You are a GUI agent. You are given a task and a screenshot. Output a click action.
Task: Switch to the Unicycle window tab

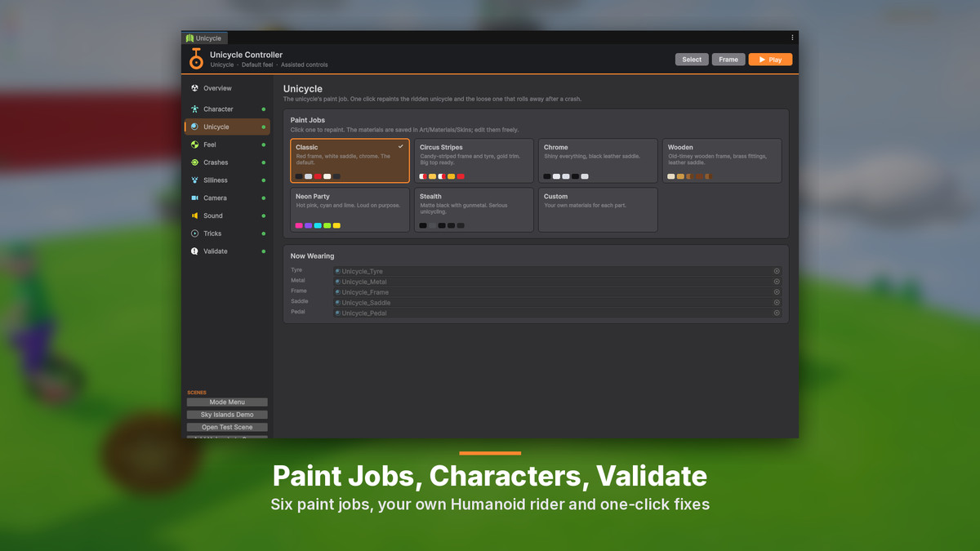[x=206, y=38]
